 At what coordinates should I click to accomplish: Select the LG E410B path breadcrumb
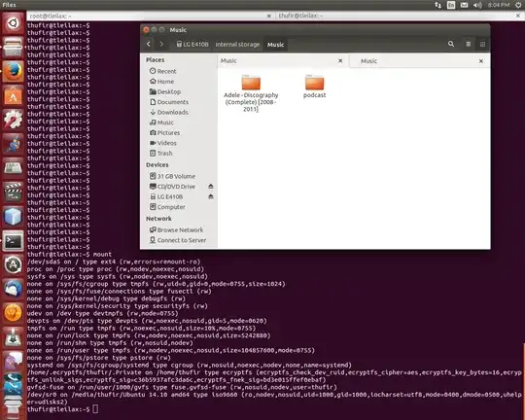click(192, 44)
